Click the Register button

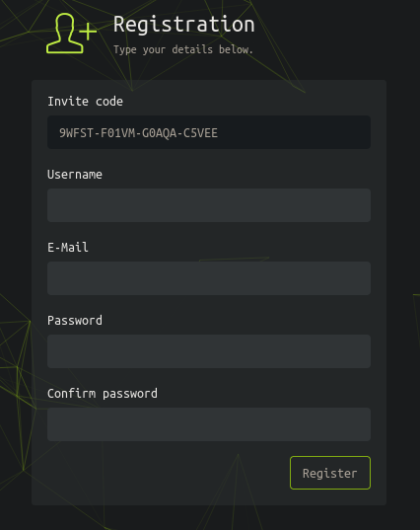pyautogui.click(x=330, y=473)
